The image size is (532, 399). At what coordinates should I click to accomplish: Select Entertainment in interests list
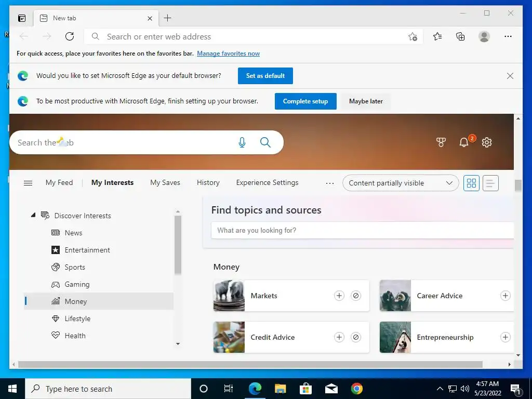click(x=98, y=250)
